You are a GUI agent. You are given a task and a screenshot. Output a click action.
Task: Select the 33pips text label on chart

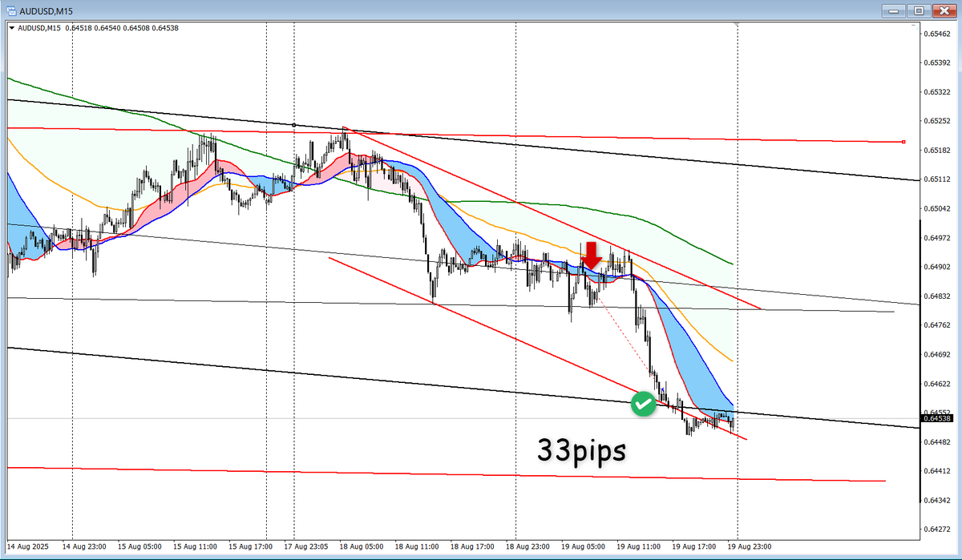(x=581, y=450)
